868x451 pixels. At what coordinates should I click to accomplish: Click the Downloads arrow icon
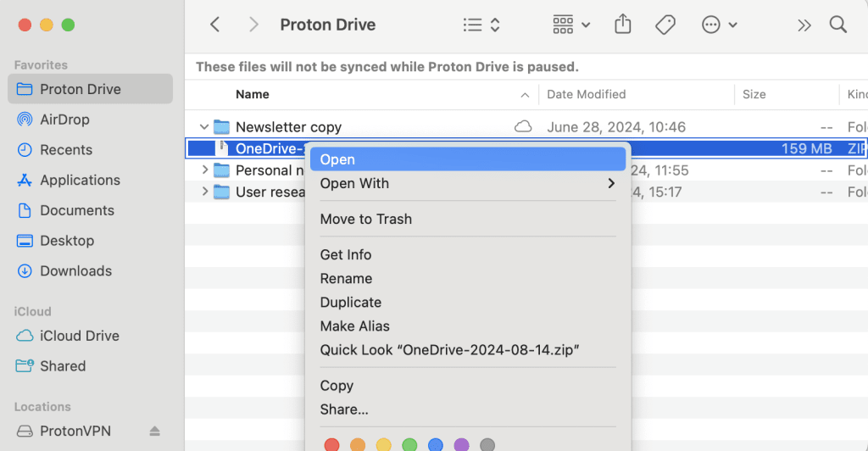point(25,271)
